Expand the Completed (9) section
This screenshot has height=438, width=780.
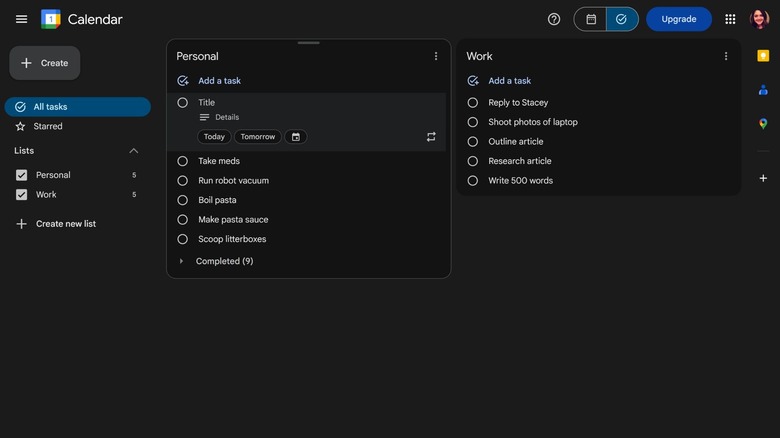pos(181,261)
